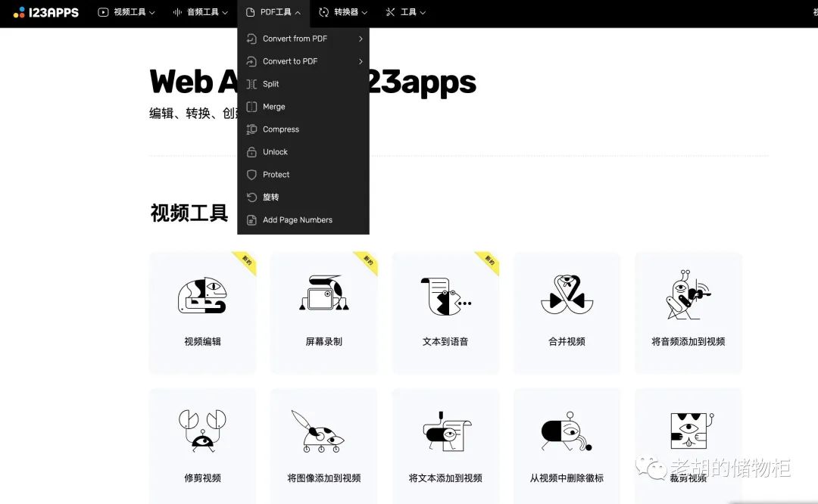The image size is (818, 504).
Task: Click the audio waveform icon in navbar
Action: [x=177, y=12]
